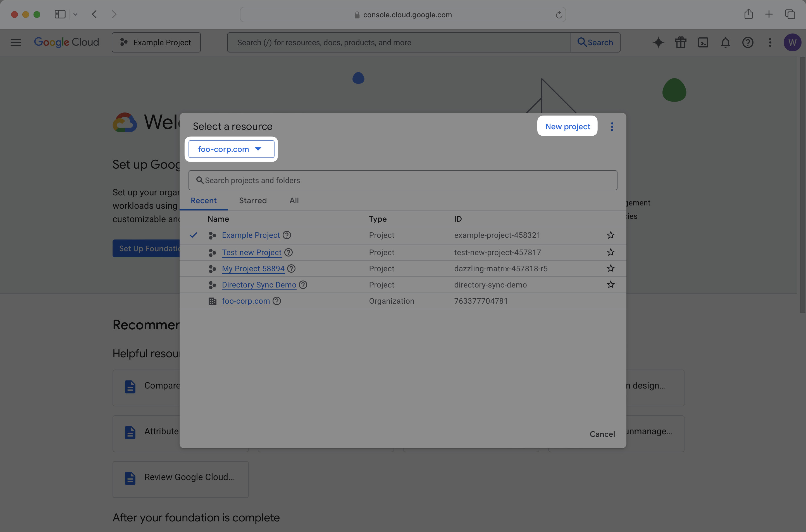The width and height of the screenshot is (806, 532).
Task: Open the notifications bell
Action: coord(725,42)
